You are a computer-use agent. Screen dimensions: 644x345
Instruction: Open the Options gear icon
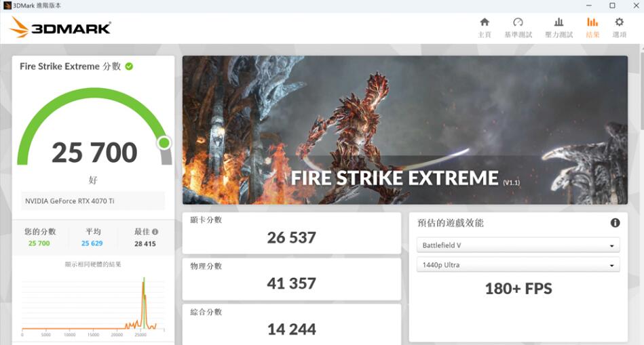tap(620, 22)
